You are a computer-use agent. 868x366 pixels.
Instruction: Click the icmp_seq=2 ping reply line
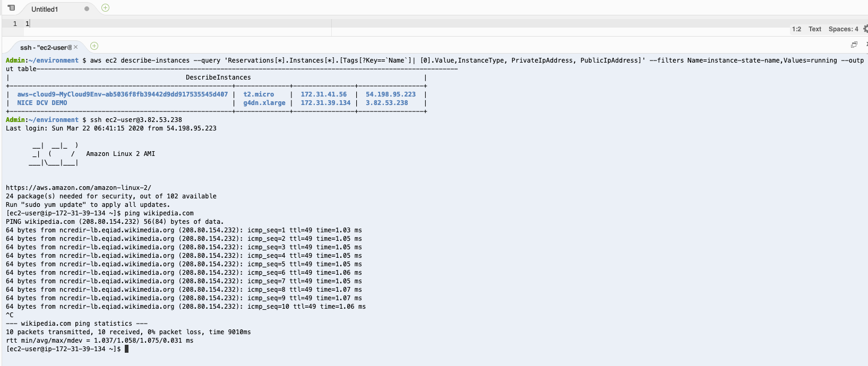point(184,239)
